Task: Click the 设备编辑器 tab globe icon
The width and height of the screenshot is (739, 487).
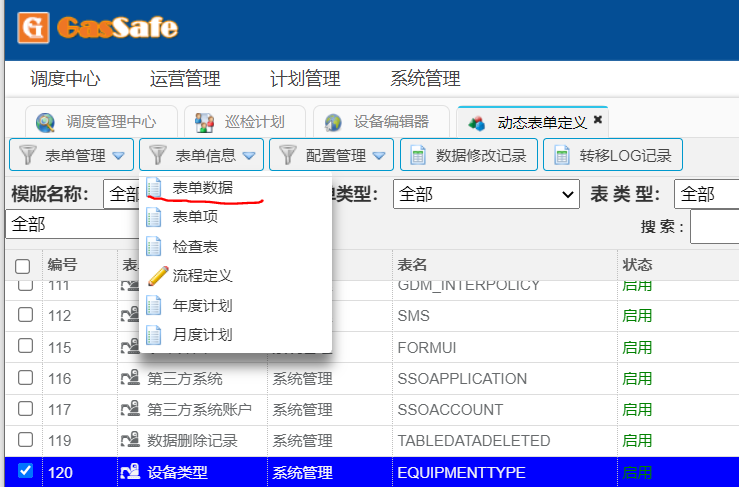Action: coord(334,122)
